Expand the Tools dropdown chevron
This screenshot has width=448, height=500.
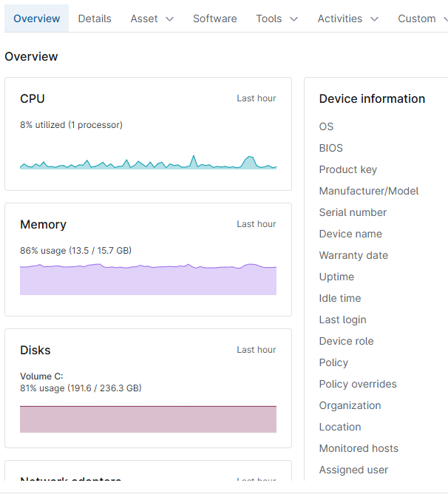[293, 19]
